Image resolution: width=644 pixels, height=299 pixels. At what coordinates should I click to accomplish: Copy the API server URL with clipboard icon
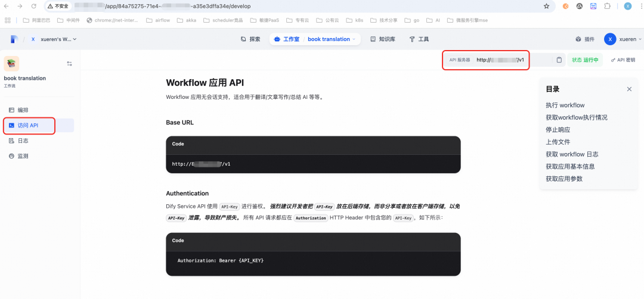coord(559,60)
